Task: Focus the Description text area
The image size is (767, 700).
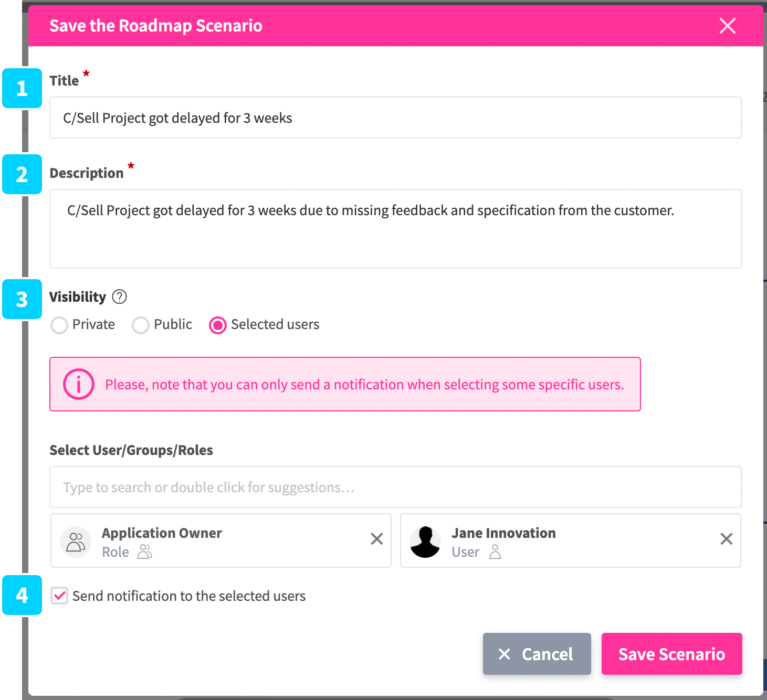Action: click(x=395, y=229)
